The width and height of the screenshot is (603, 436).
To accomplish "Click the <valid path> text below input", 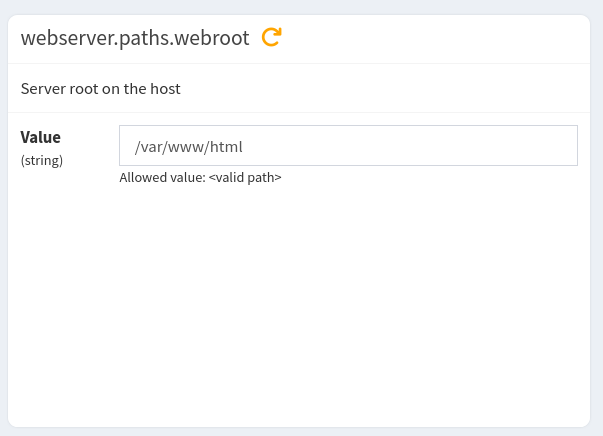I will pos(245,178).
